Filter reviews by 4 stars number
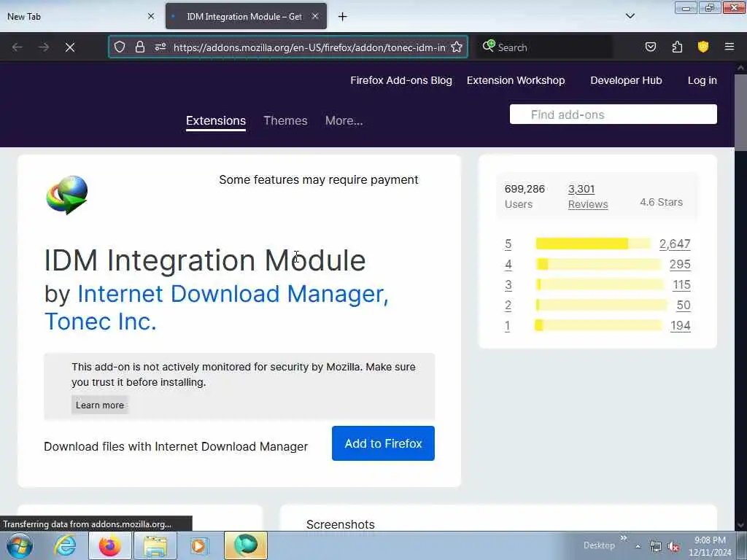The image size is (747, 560). point(508,264)
